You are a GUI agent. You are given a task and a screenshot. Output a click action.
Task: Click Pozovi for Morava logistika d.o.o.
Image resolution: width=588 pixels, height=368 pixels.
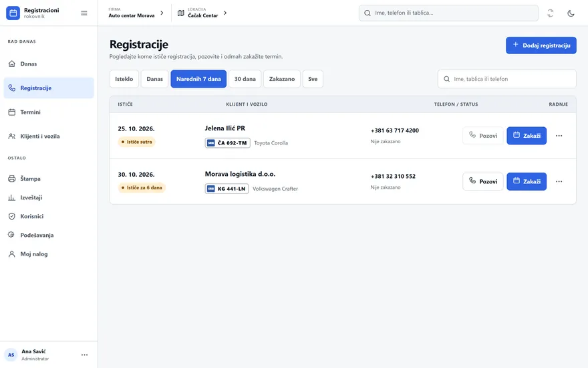point(482,181)
